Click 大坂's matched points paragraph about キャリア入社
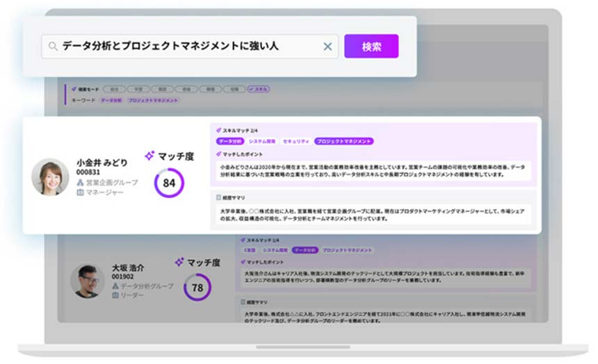 (385, 277)
